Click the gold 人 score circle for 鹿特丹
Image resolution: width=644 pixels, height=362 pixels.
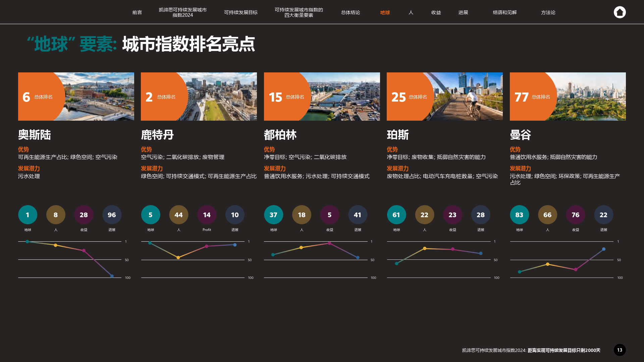tap(179, 215)
